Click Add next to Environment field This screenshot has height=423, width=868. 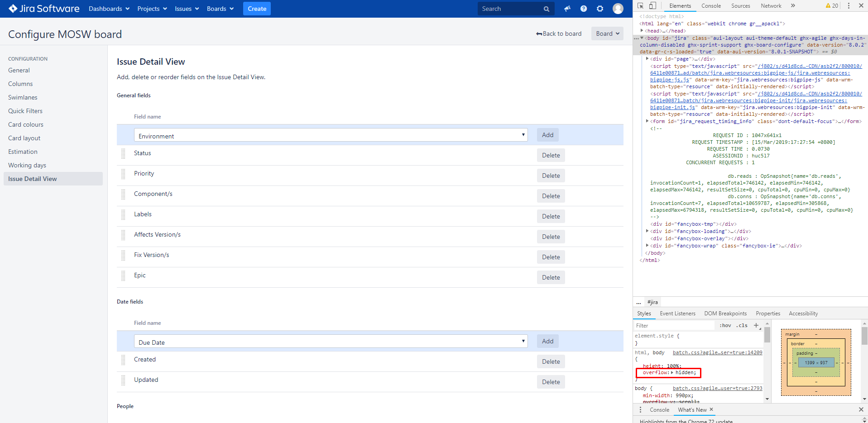pos(548,135)
